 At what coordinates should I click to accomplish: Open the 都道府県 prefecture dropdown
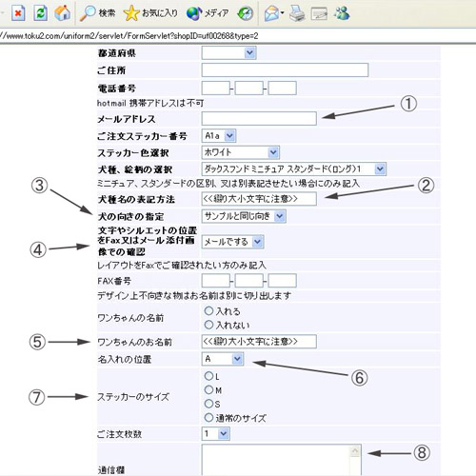pyautogui.click(x=228, y=52)
